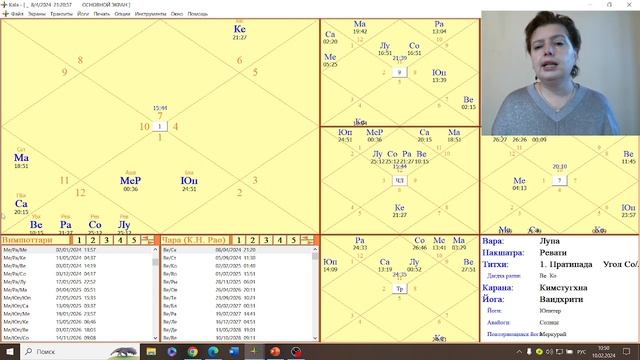Select Чара dasha level 5

point(293,240)
